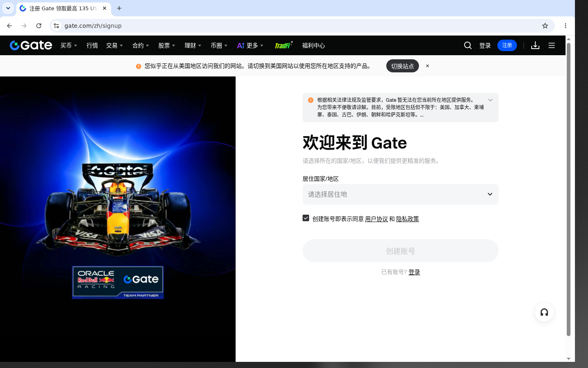This screenshot has height=368, width=588.
Task: Expand the 股票 menu
Action: [167, 45]
